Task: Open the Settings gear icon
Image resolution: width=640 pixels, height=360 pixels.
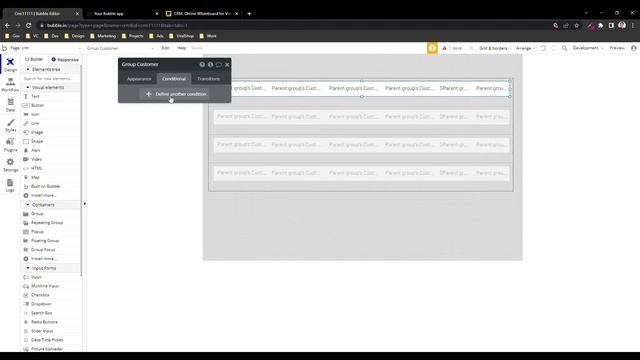Action: 10,165
